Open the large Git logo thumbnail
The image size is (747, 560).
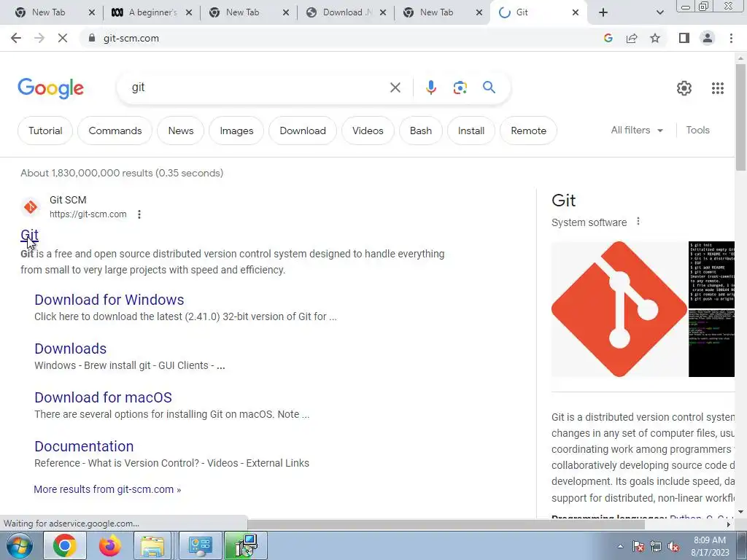click(619, 309)
